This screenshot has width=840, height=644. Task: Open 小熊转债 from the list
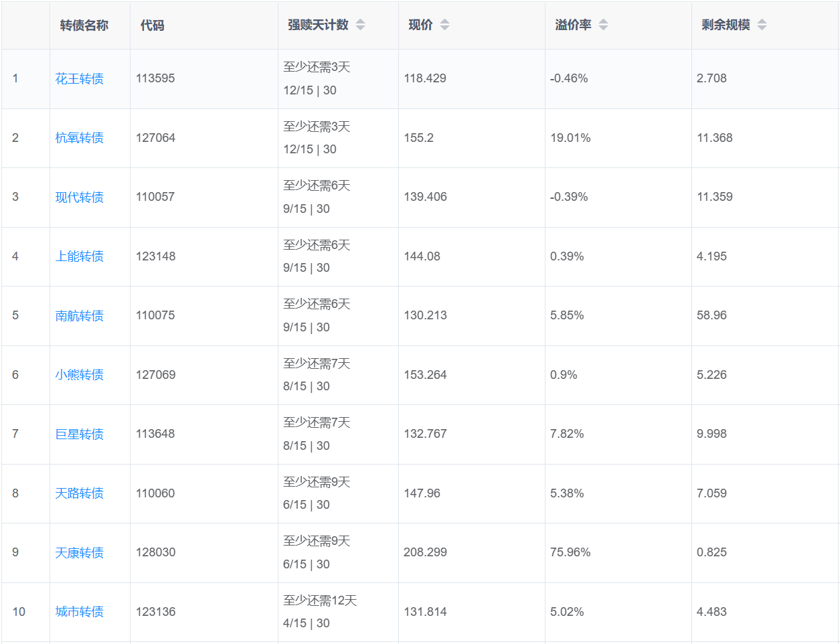pos(79,375)
